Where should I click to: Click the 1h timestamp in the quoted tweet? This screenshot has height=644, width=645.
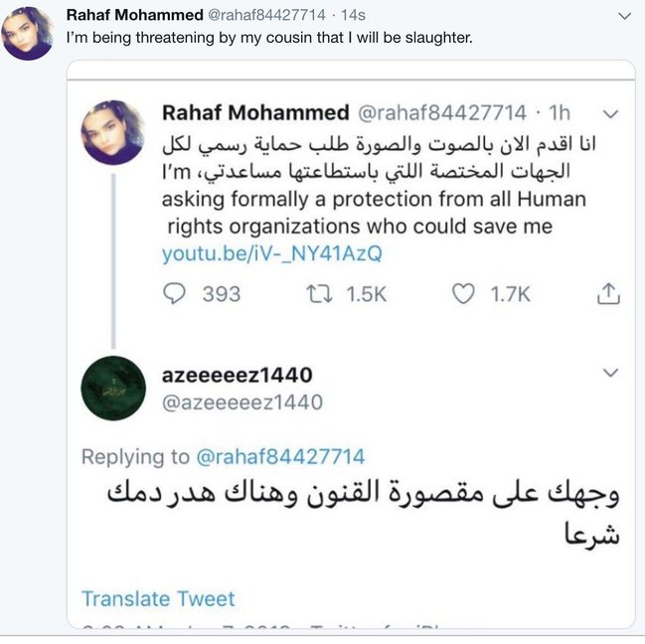560,112
